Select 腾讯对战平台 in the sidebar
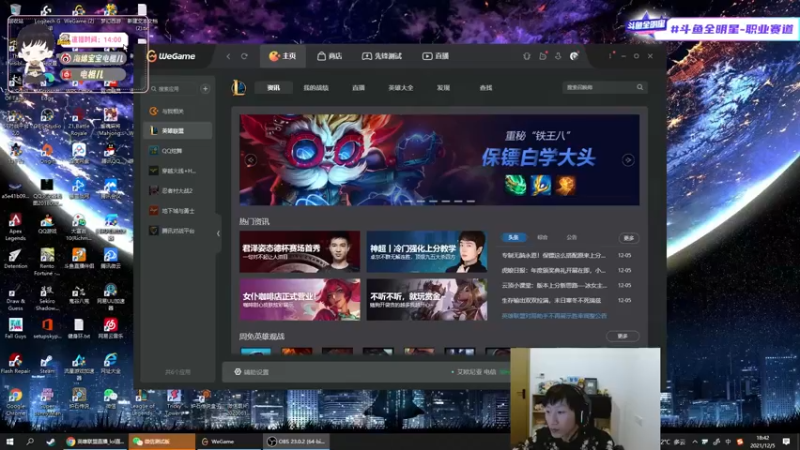Viewport: 800px width, 450px height. click(x=178, y=231)
